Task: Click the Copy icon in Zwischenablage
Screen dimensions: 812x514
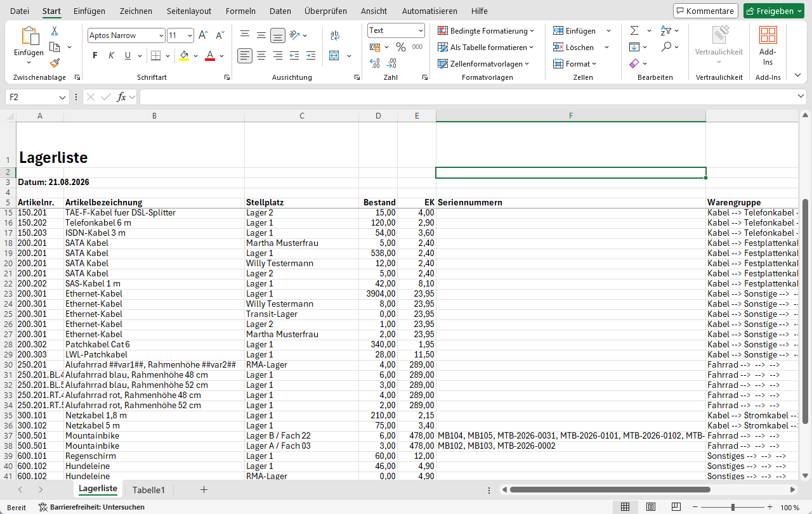Action: click(55, 47)
